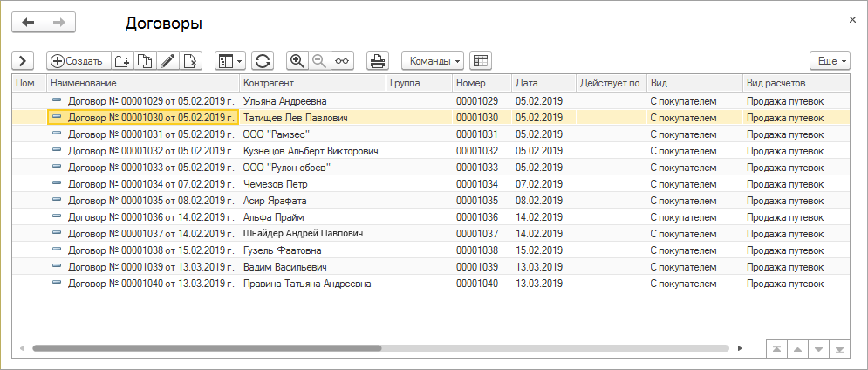Jump to the last row of the list
The image size is (868, 370).
pyautogui.click(x=839, y=349)
